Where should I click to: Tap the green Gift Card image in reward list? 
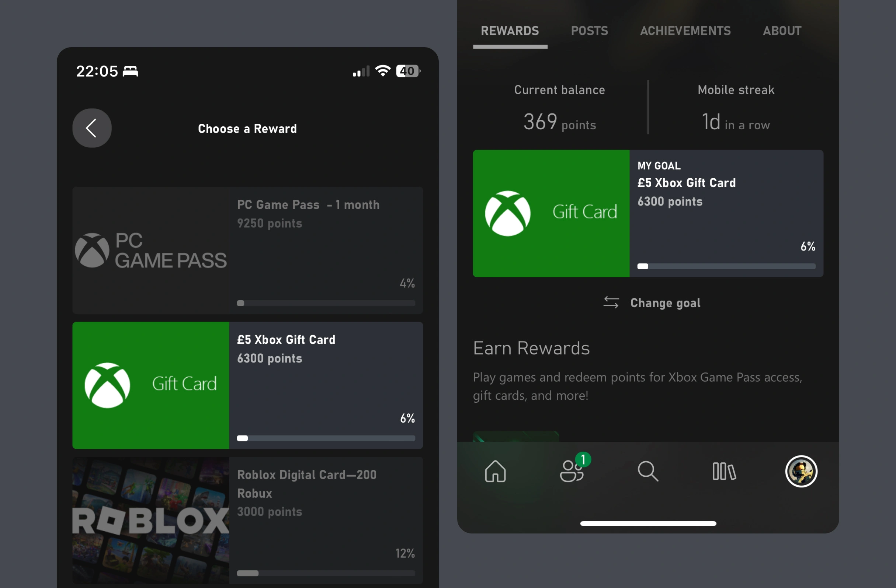point(150,385)
